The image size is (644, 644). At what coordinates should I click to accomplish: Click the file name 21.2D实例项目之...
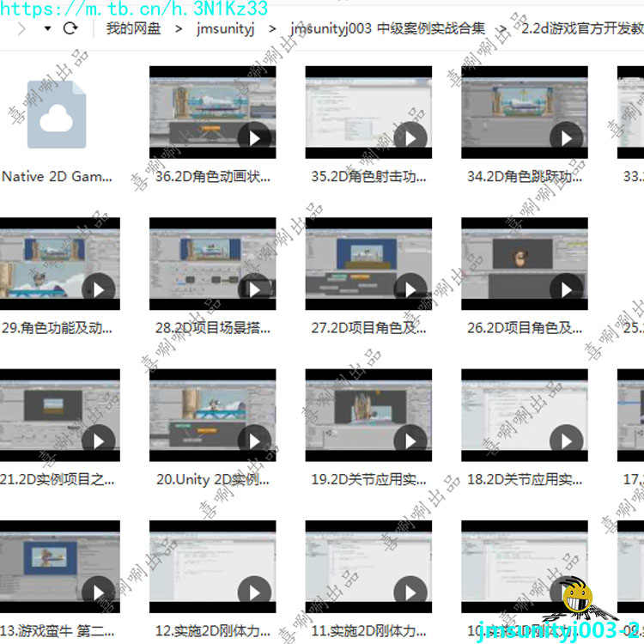pyautogui.click(x=57, y=480)
